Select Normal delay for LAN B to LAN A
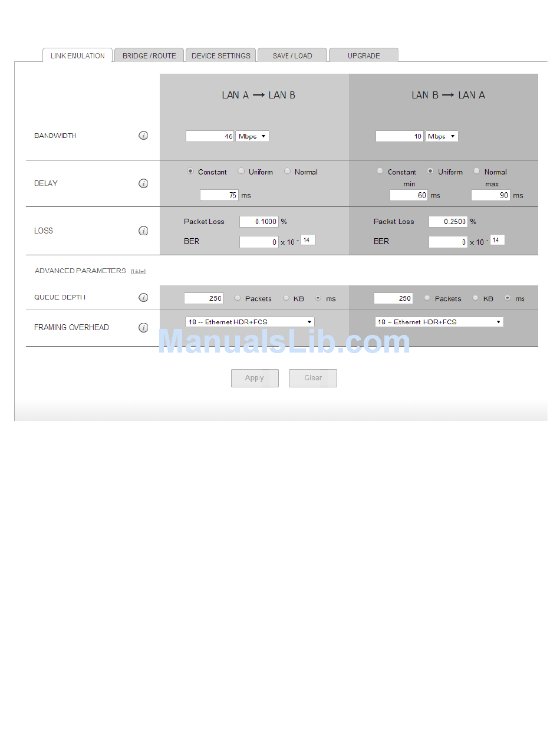Screen dimensions: 560x747 477,172
